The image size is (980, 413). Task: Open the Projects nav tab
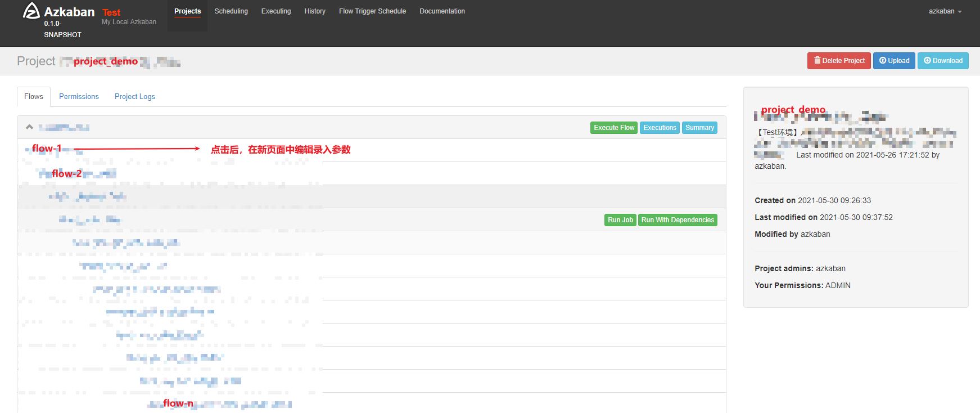(x=187, y=11)
